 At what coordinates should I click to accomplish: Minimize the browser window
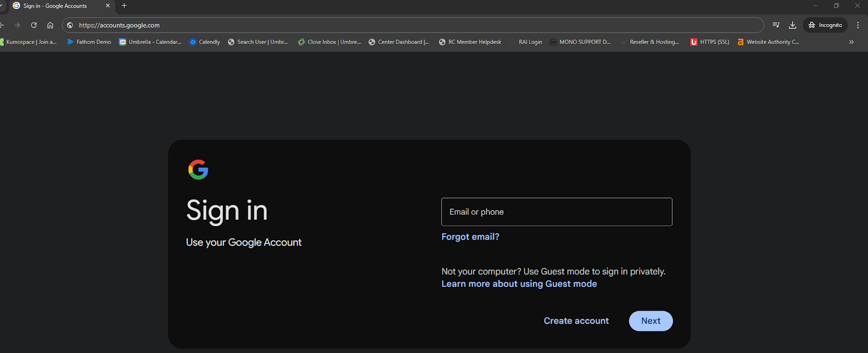[815, 5]
